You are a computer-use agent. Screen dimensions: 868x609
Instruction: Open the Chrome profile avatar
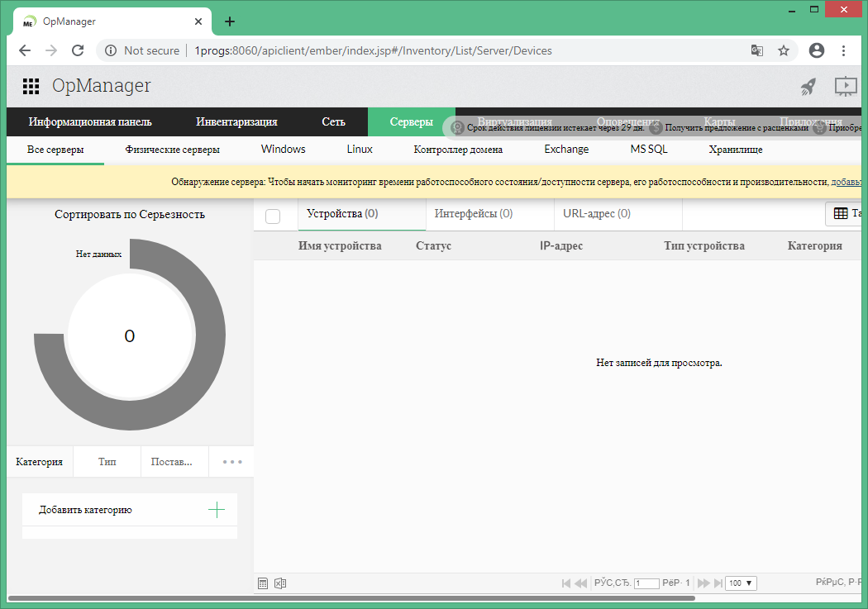click(817, 51)
